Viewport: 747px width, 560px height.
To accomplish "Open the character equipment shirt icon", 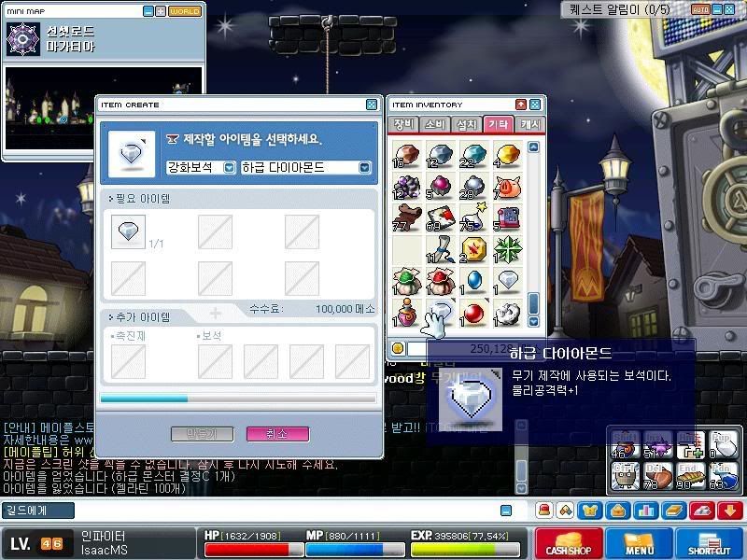I will 591,511.
